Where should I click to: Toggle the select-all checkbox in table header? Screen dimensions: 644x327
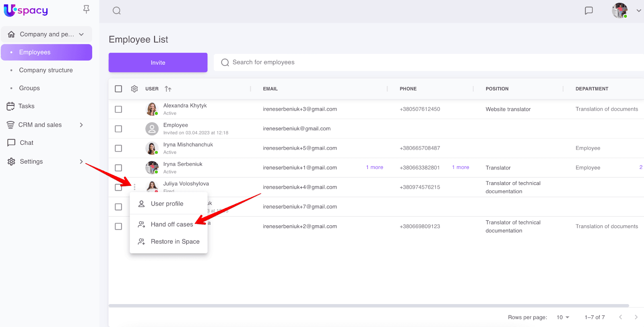pyautogui.click(x=118, y=89)
